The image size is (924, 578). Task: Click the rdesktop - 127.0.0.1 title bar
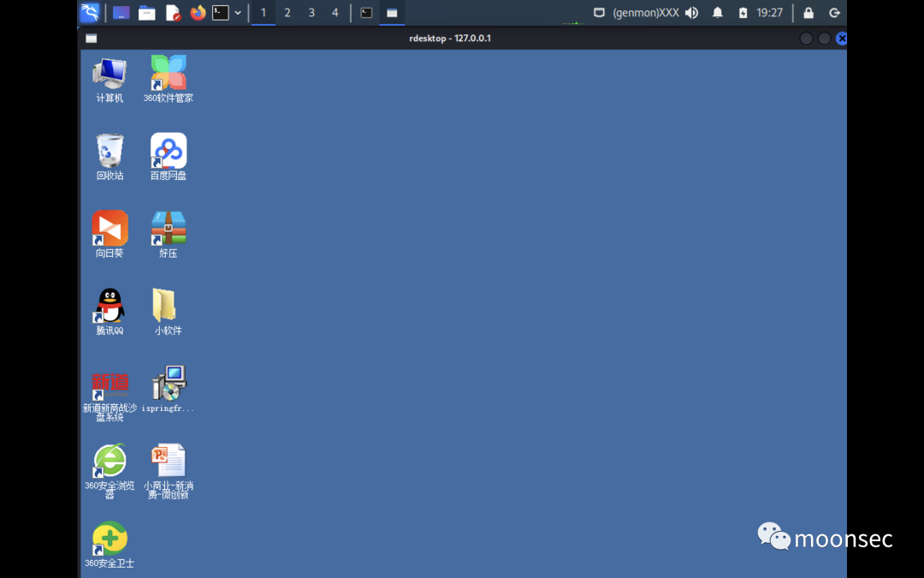point(450,39)
